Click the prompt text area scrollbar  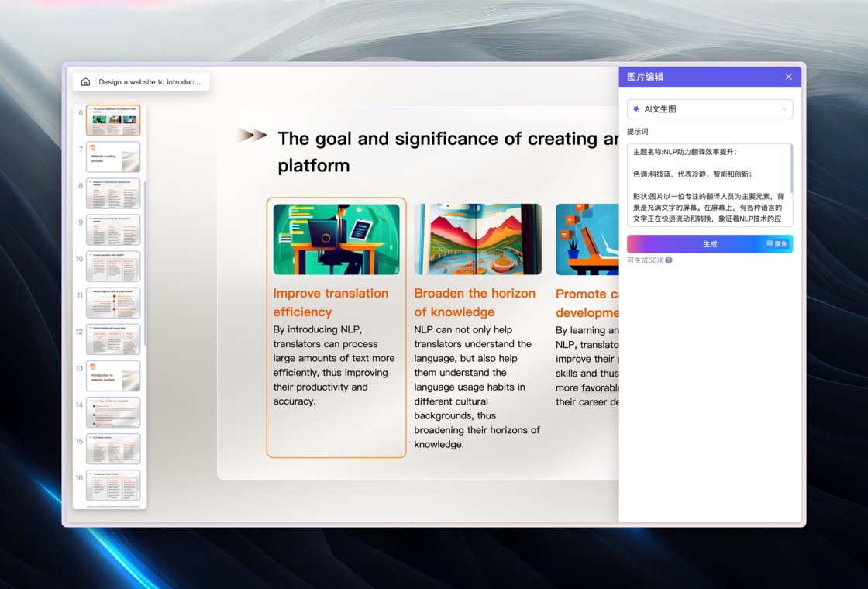(x=791, y=169)
